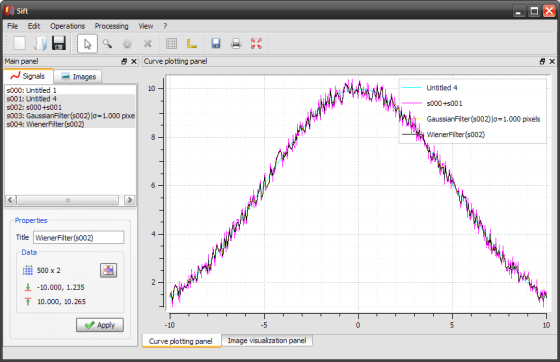Open the data array editor button

[x=108, y=270]
